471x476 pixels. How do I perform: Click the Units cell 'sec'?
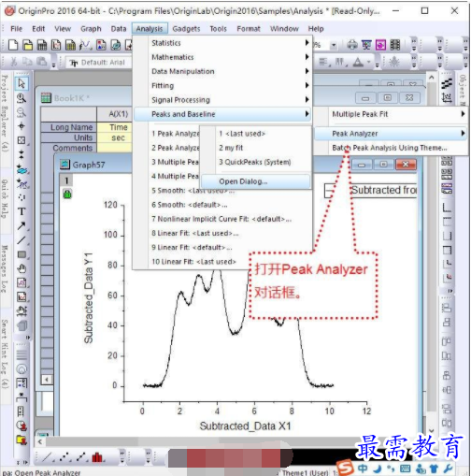(115, 137)
